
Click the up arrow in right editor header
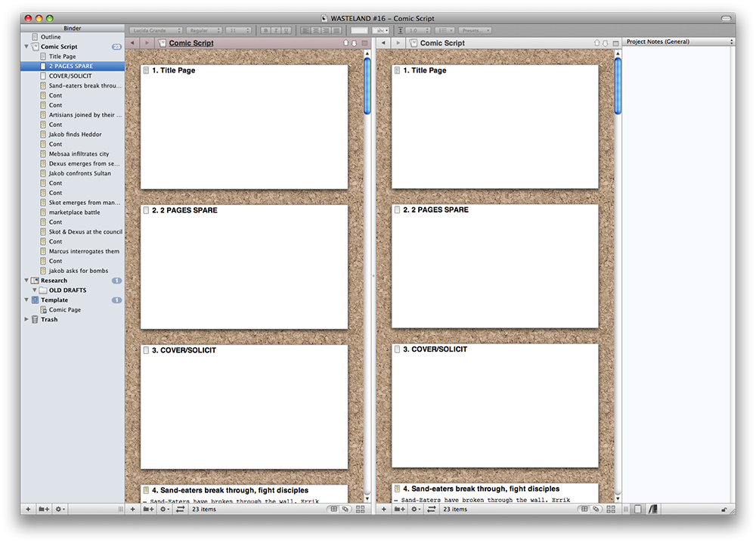[x=597, y=43]
